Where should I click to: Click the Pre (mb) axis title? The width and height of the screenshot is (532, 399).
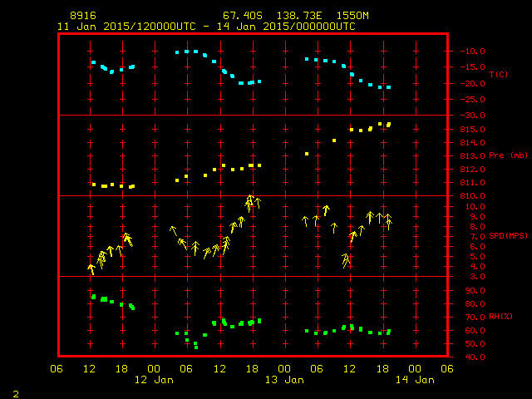click(x=508, y=155)
